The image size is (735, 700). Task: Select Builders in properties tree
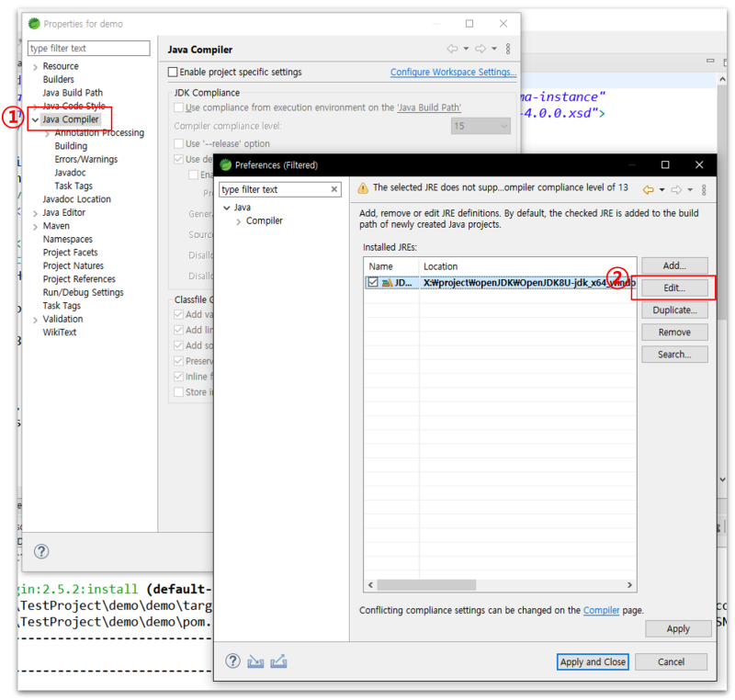[59, 80]
